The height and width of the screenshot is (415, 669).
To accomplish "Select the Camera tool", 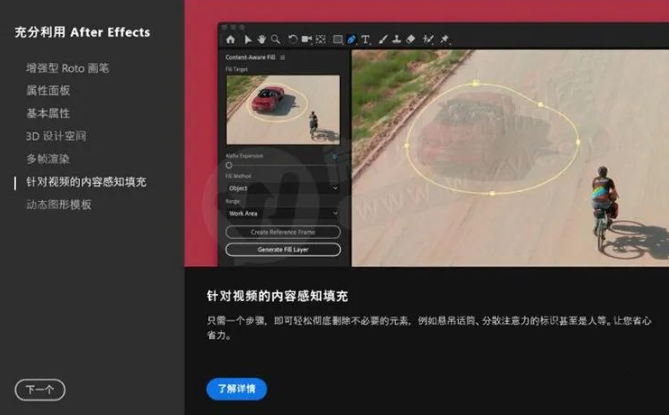I will pos(307,40).
